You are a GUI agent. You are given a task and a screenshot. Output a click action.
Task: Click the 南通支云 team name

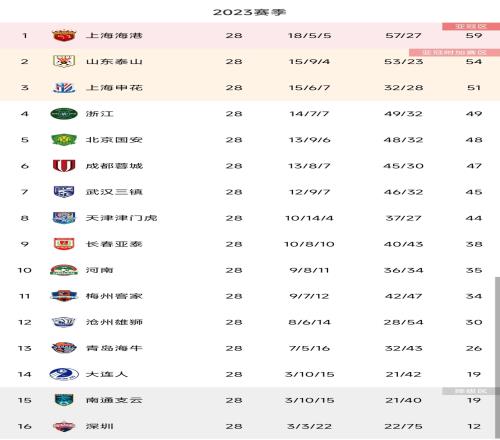114,400
